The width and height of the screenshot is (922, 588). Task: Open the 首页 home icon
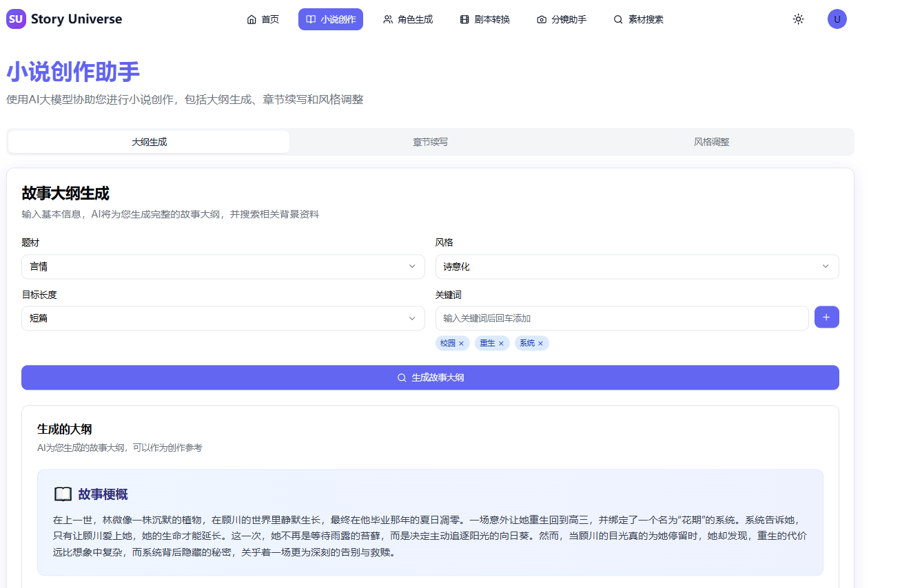252,19
